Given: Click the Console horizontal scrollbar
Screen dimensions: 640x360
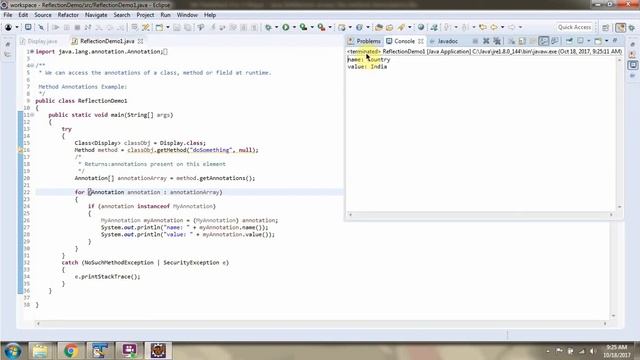Looking at the screenshot, I should coord(481,215).
